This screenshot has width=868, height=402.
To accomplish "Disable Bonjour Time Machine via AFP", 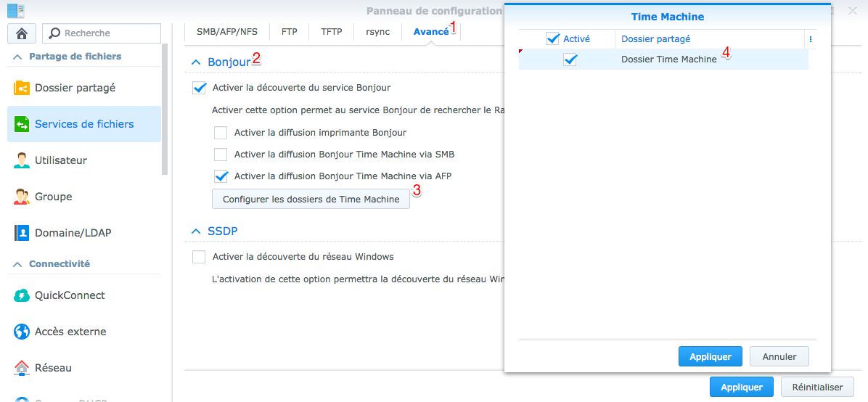I will (221, 176).
